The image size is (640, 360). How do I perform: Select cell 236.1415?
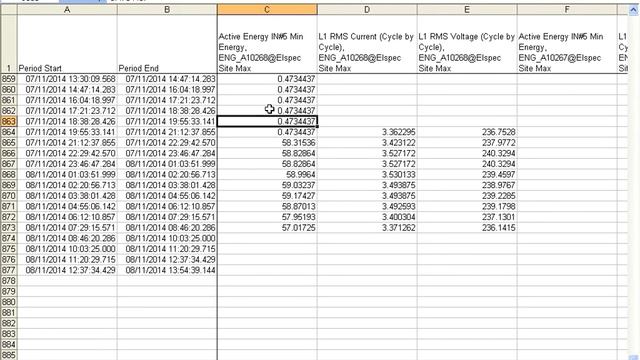pyautogui.click(x=467, y=227)
